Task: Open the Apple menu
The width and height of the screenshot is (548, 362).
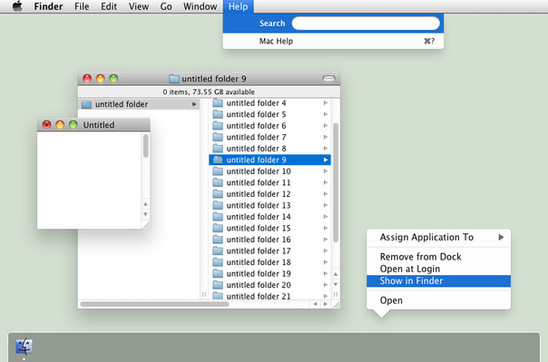Action: point(17,6)
